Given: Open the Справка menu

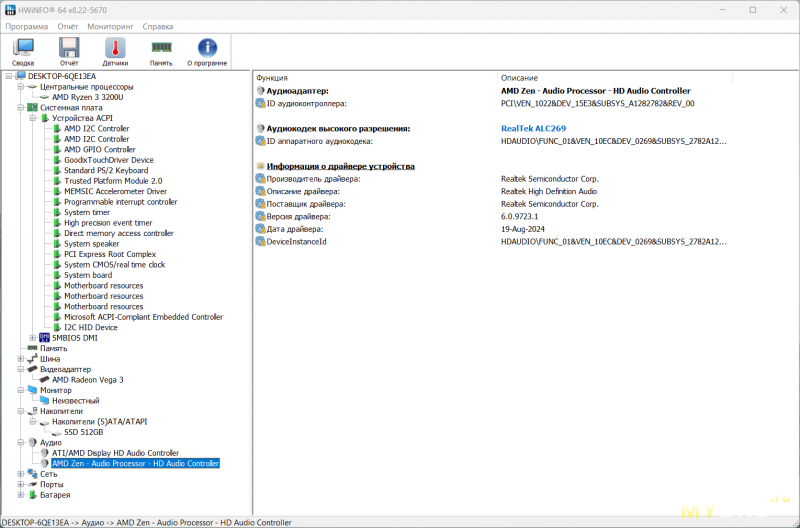Looking at the screenshot, I should (158, 27).
